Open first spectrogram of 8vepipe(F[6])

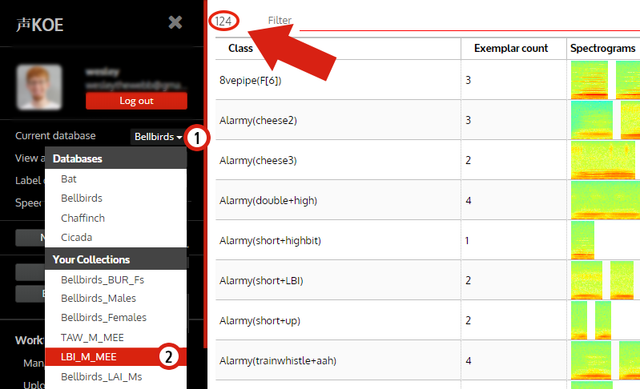(x=589, y=80)
